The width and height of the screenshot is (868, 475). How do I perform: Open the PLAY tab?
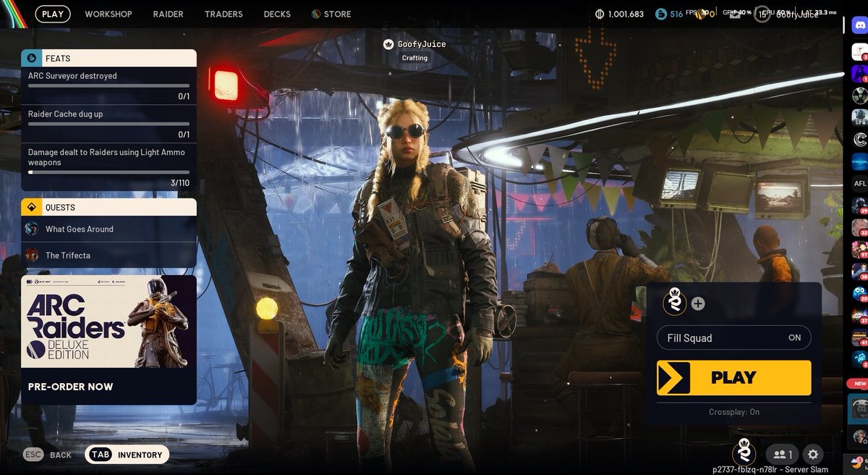53,14
